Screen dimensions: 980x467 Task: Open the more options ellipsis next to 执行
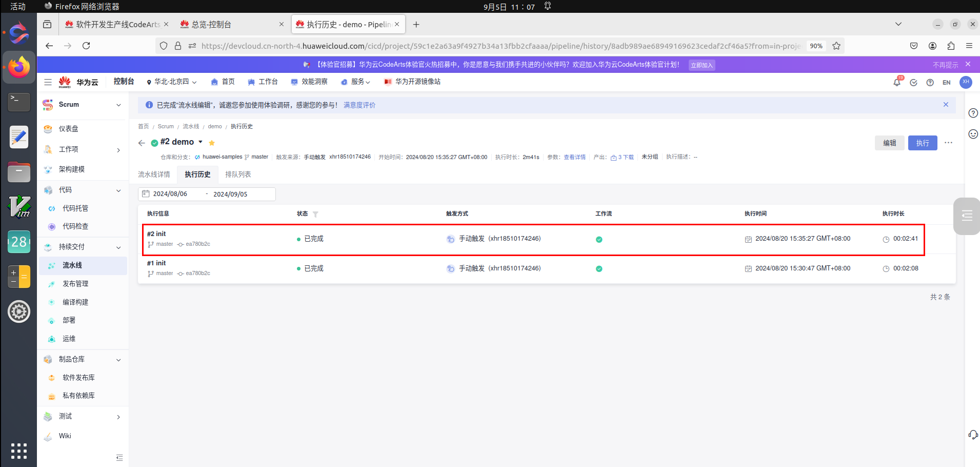948,143
